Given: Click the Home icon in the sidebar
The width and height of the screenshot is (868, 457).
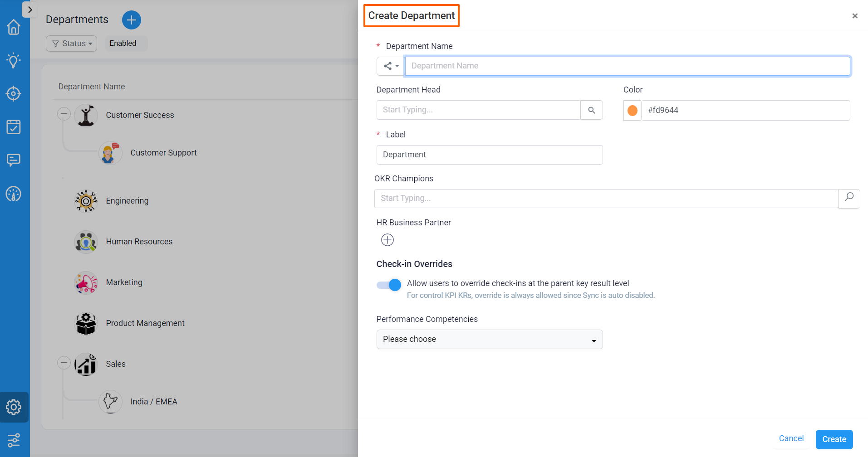Looking at the screenshot, I should (x=14, y=27).
